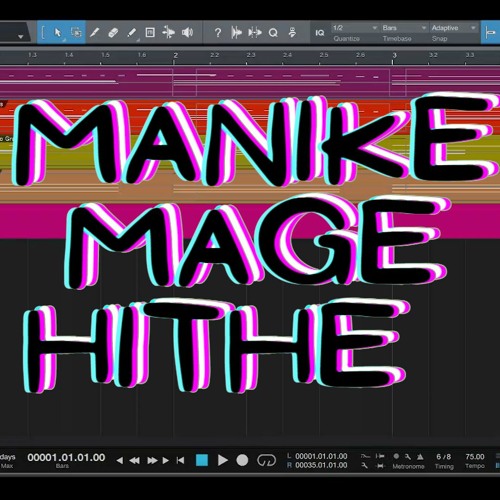The width and height of the screenshot is (500, 500).
Task: Open the Bars Timebase dropdown
Action: coord(404,28)
